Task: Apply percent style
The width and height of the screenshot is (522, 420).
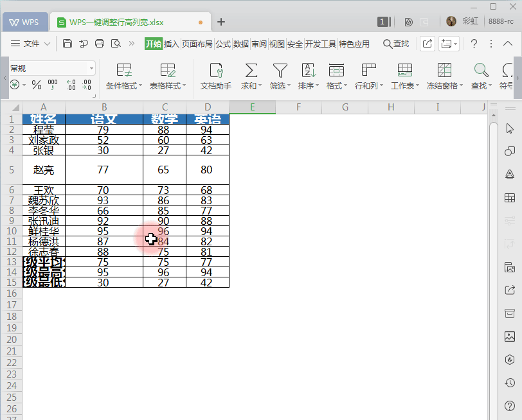Action: (37, 85)
